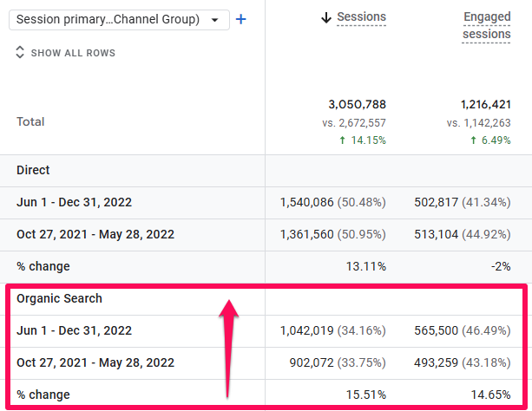Screen dimensions: 532x411
Task: Click the Direct sessions change value 13.11%
Action: [367, 266]
